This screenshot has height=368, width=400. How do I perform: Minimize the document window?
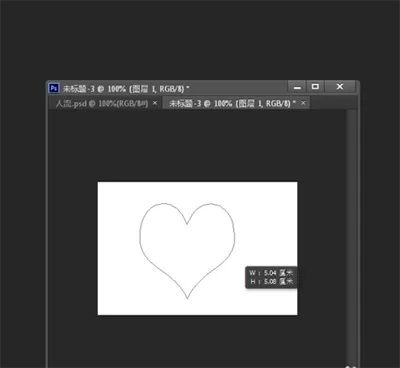point(297,87)
